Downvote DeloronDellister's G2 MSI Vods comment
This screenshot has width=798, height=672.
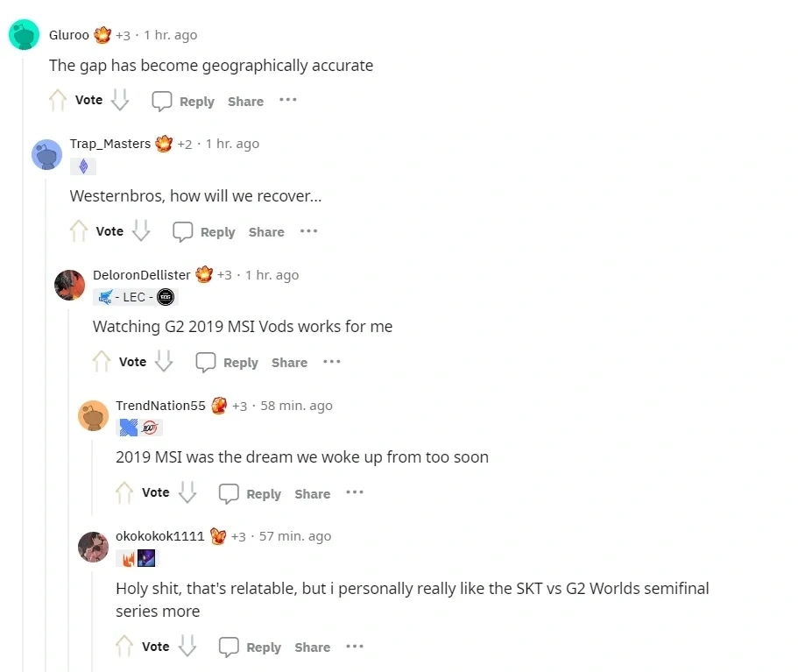pos(164,361)
